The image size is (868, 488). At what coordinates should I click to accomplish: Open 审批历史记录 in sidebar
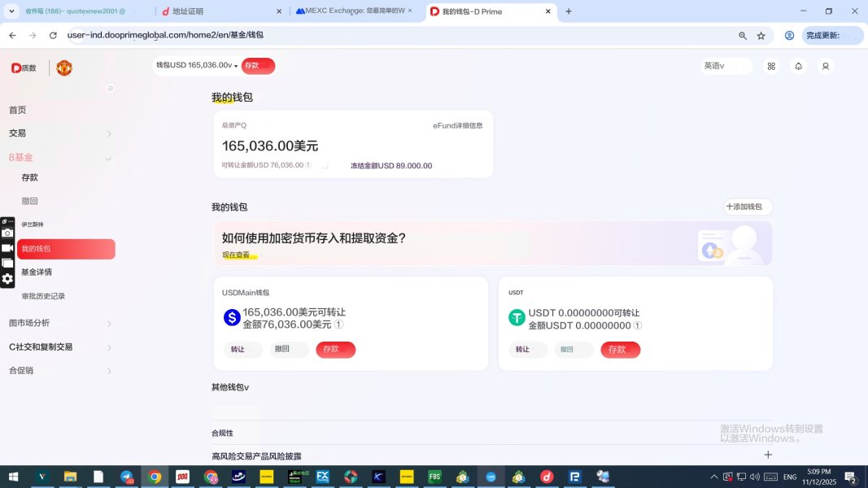pyautogui.click(x=43, y=296)
